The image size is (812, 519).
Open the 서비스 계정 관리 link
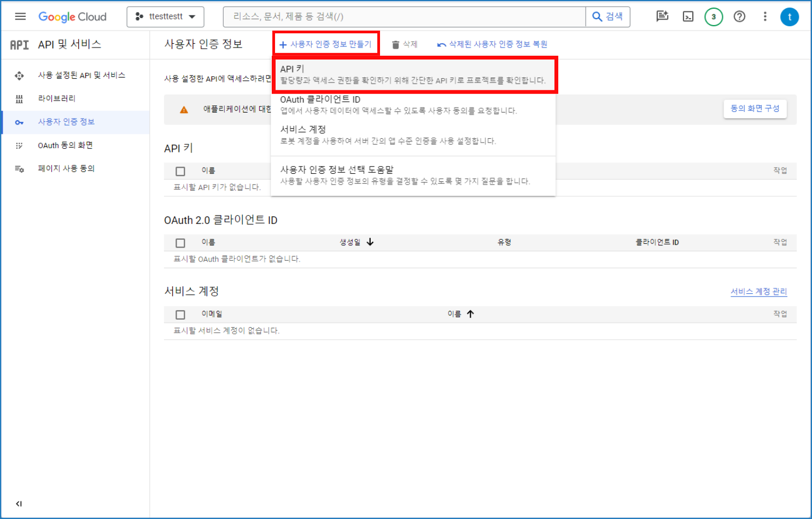759,291
